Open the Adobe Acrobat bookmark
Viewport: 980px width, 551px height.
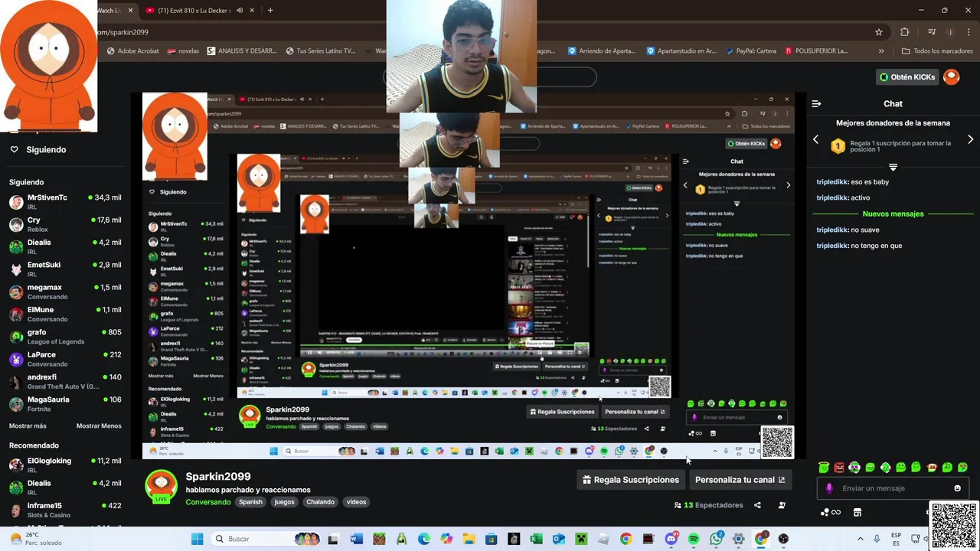(132, 51)
